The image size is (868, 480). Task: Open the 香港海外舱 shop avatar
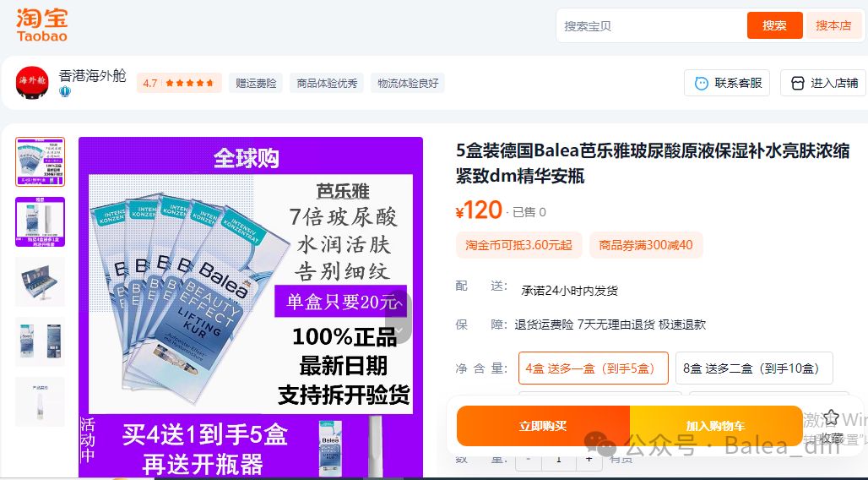(x=32, y=83)
